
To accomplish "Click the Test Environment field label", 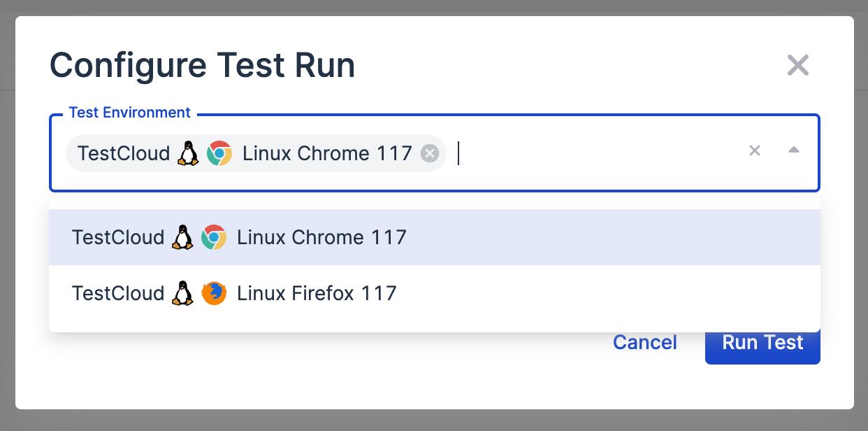I will click(129, 112).
